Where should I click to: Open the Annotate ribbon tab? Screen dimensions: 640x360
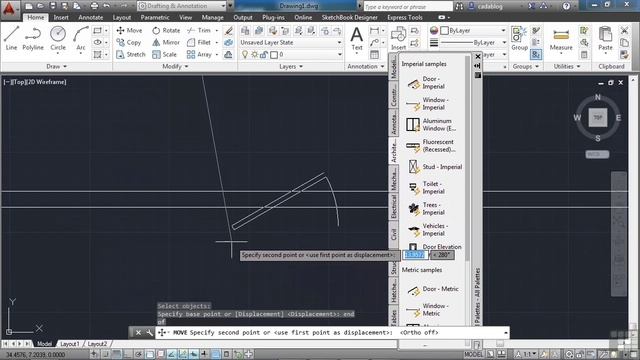[x=91, y=18]
